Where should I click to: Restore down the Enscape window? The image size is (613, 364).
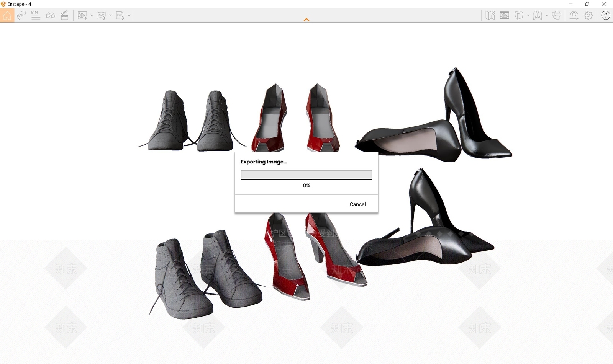point(587,4)
